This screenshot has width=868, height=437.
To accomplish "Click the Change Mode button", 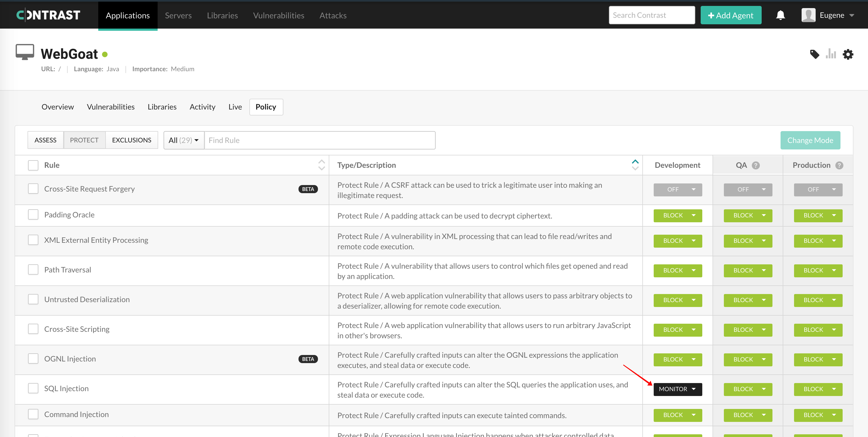I will (x=810, y=140).
